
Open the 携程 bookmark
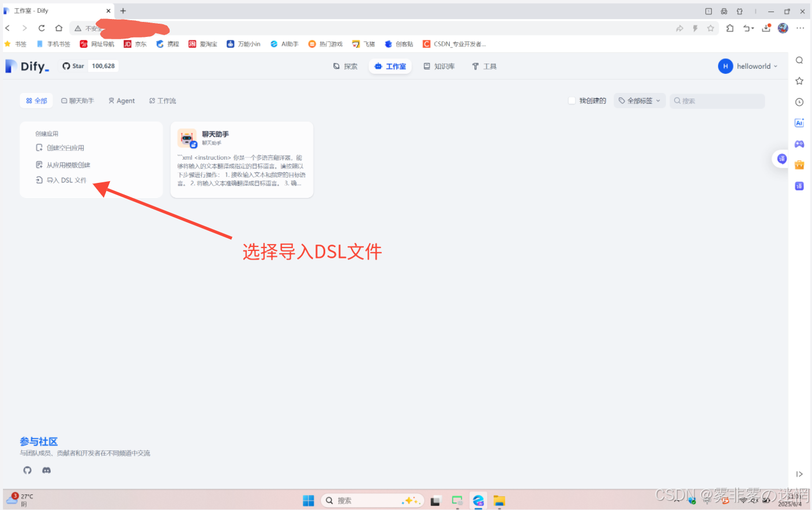tap(167, 44)
